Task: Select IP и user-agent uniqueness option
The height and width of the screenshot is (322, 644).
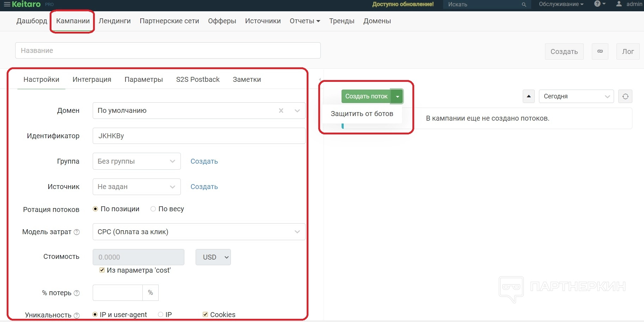Action: pos(95,314)
